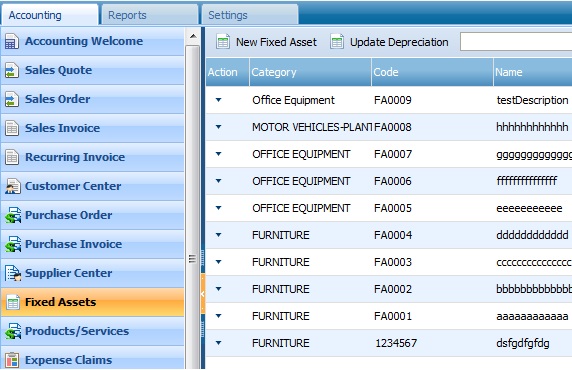Open the Customer Center
This screenshot has width=572, height=370.
click(93, 186)
